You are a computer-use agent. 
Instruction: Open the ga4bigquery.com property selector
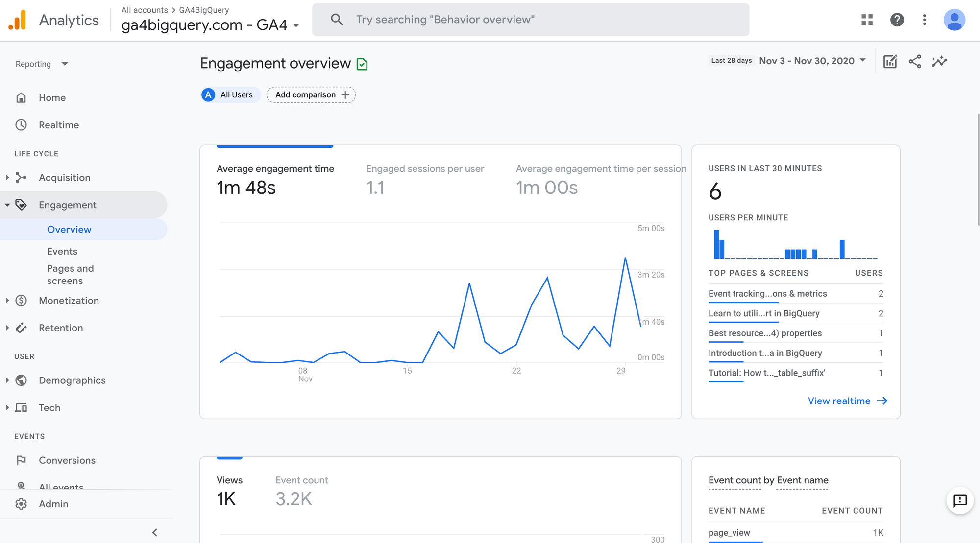click(210, 24)
